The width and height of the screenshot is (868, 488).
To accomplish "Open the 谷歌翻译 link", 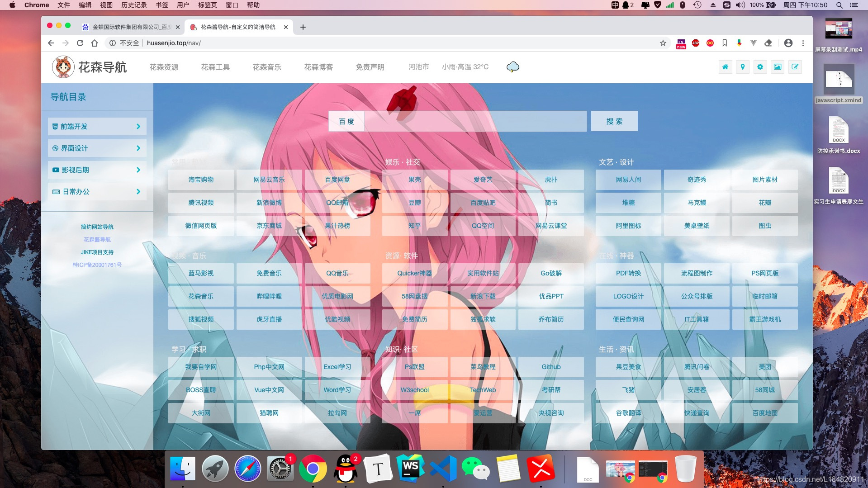I will [628, 413].
